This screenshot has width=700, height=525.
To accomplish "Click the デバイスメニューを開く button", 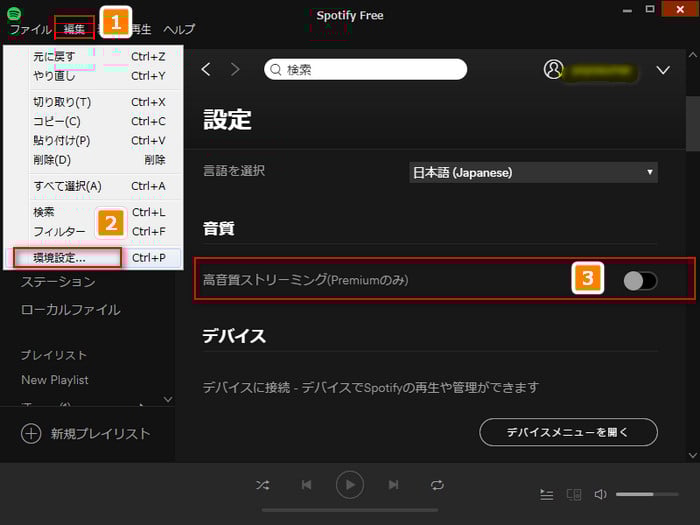I will pyautogui.click(x=568, y=432).
